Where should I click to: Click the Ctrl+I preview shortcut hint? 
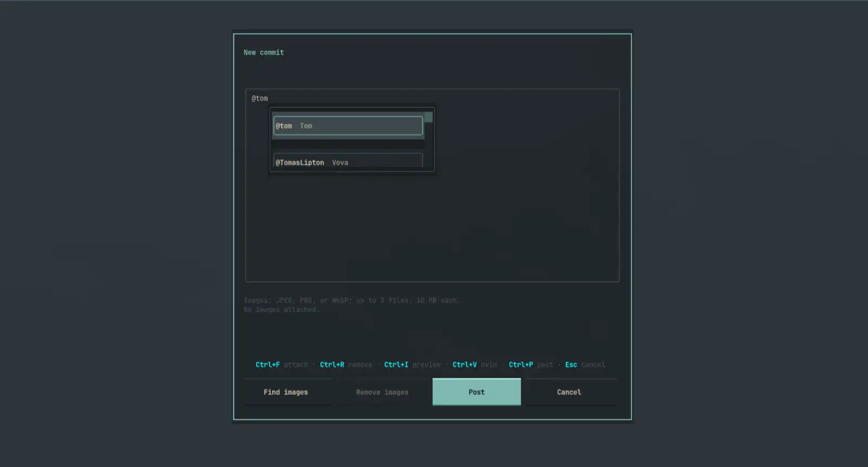pos(412,364)
